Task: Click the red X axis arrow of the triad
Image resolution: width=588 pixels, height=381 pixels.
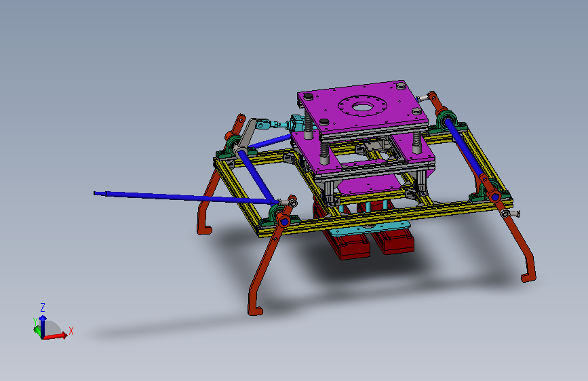Action: point(56,336)
